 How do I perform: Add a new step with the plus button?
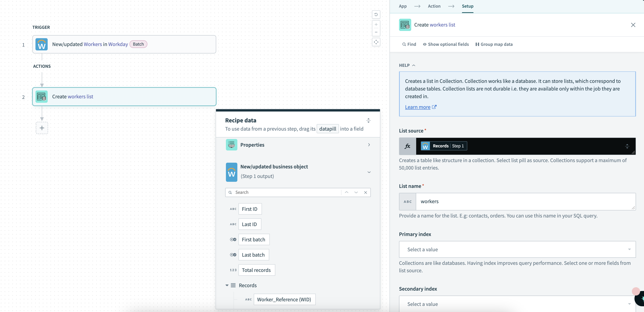click(x=42, y=128)
